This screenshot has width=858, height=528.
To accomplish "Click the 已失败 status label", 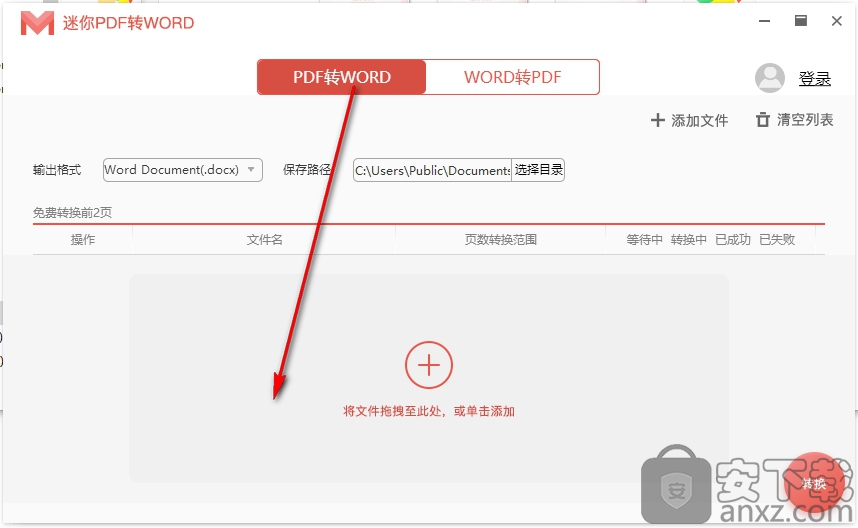I will pos(777,240).
